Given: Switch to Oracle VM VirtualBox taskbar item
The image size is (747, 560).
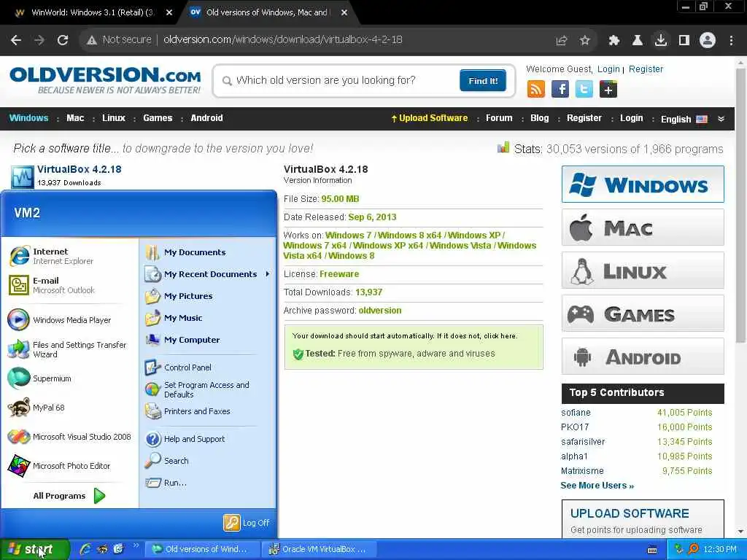Looking at the screenshot, I should click(320, 549).
